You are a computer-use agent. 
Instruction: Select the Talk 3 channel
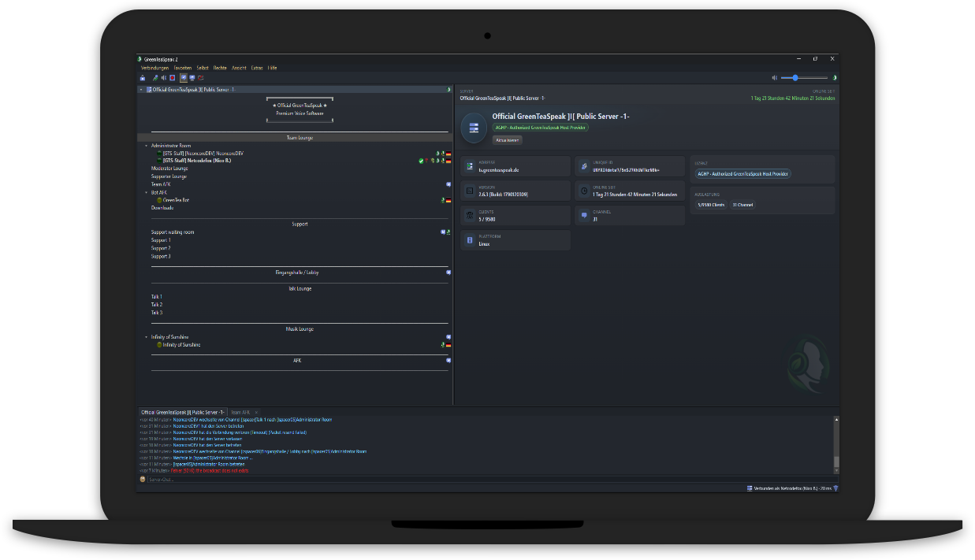pos(157,313)
